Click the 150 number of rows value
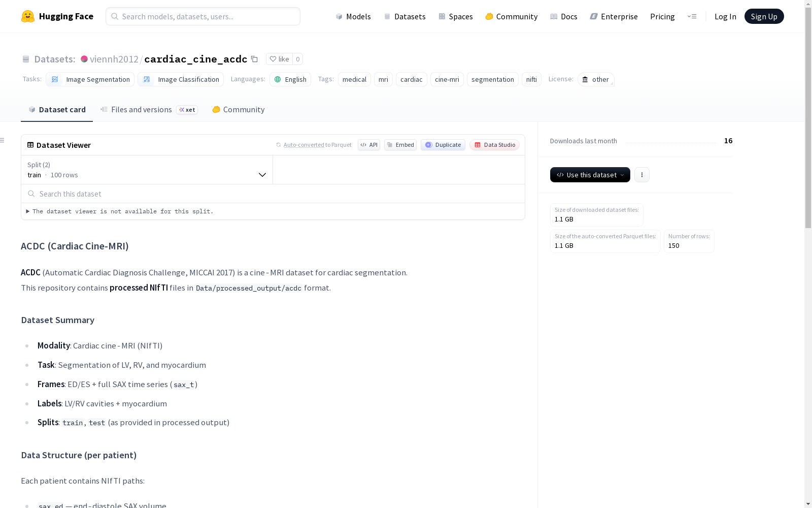The image size is (812, 508). point(674,246)
